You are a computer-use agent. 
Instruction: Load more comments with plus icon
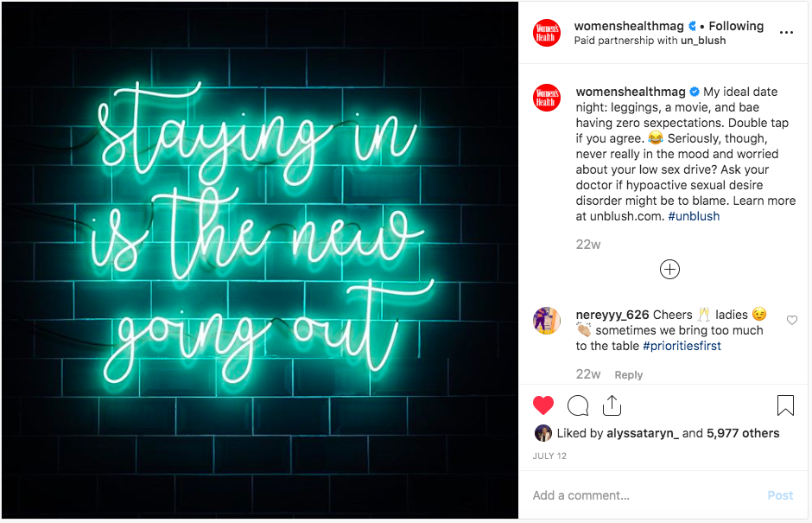669,270
